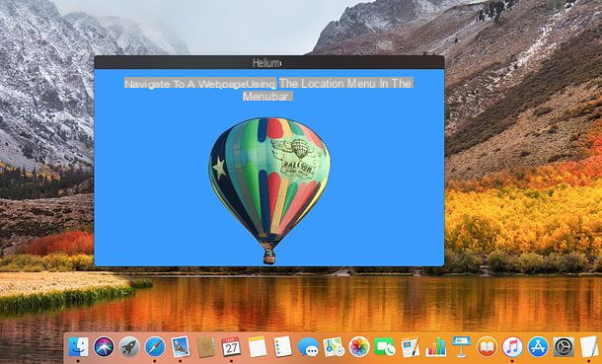Open iTunes music note icon
Viewport: 602px width, 364px height.
512,346
